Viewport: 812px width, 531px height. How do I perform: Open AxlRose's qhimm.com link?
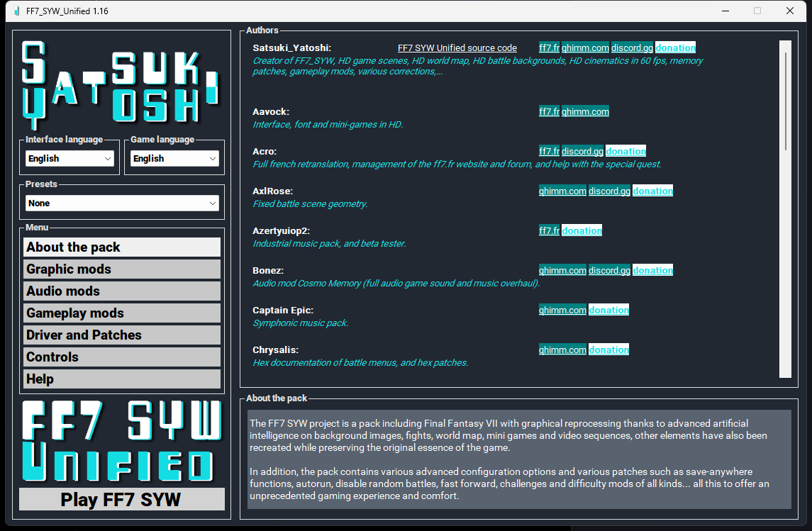pos(562,191)
